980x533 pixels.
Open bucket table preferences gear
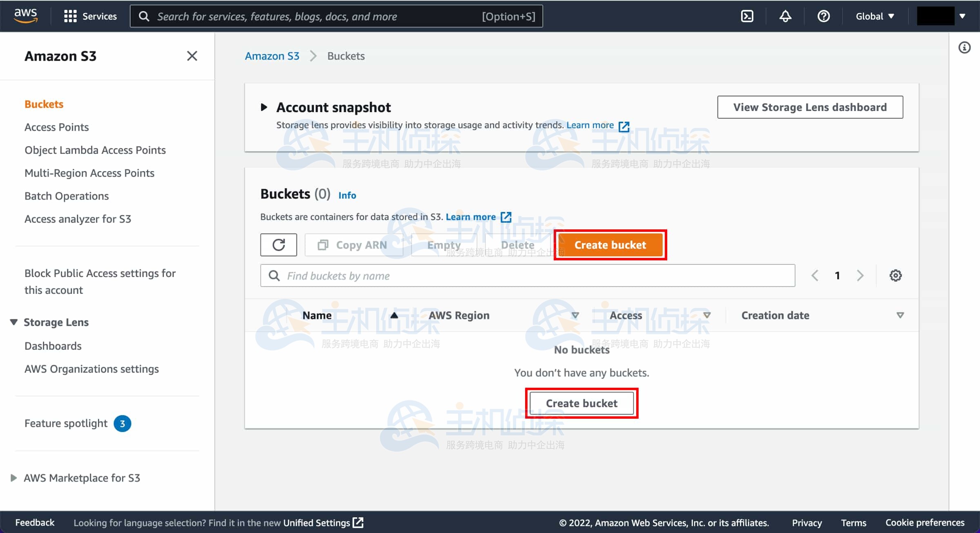895,275
